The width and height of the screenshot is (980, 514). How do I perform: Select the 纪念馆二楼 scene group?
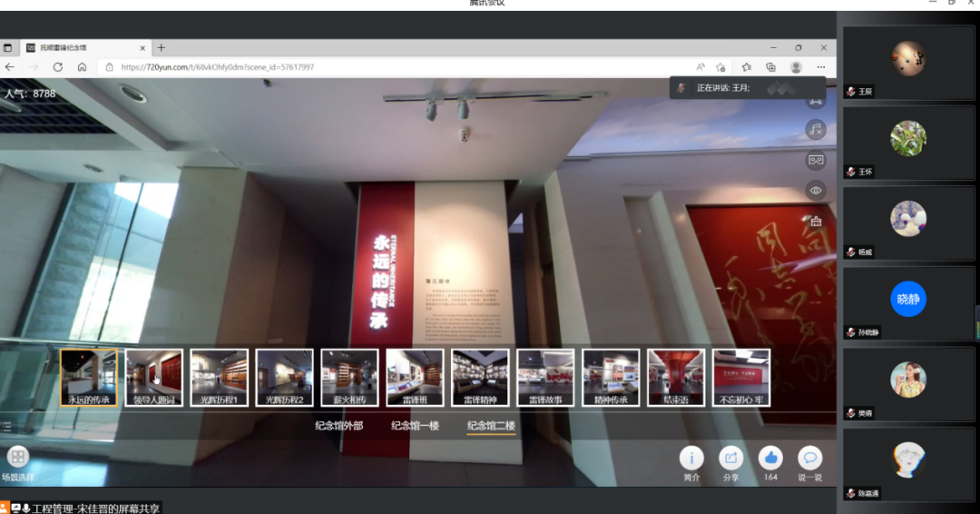(491, 425)
